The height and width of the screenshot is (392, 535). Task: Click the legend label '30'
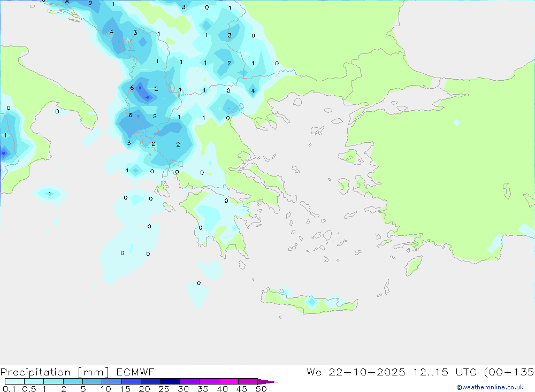[x=183, y=389]
